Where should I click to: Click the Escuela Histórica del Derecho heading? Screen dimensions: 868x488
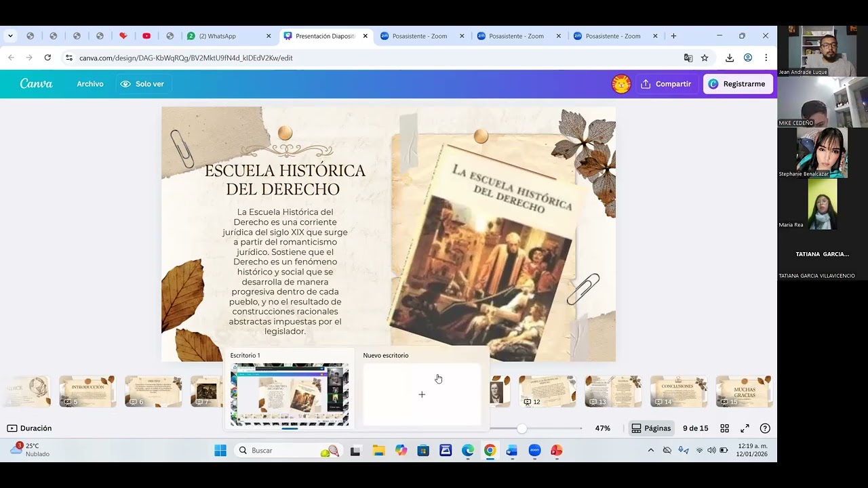click(x=285, y=179)
